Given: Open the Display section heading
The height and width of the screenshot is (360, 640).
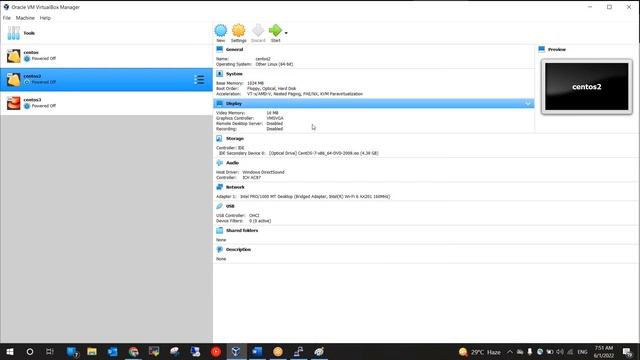Looking at the screenshot, I should [x=234, y=104].
